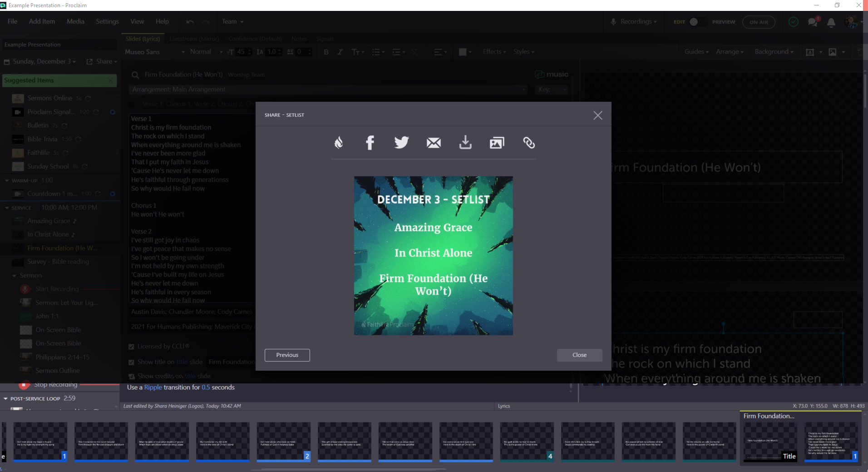The width and height of the screenshot is (868, 472).
Task: Click the image gallery share icon
Action: tap(497, 143)
